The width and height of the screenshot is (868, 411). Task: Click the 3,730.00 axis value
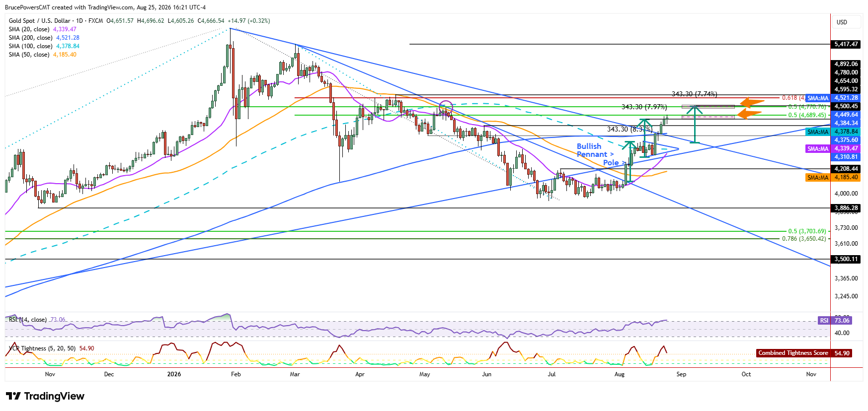click(846, 228)
